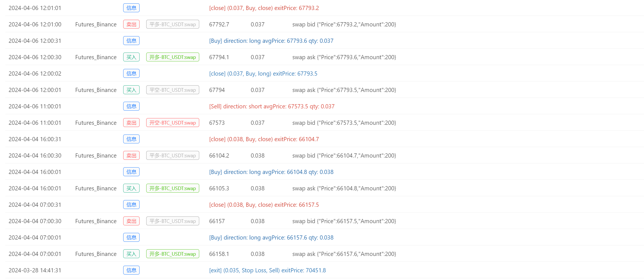Click the 卖出 tag on the 2024-04-06 11:00:01 row
Image resolution: width=644 pixels, height=279 pixels.
click(131, 123)
